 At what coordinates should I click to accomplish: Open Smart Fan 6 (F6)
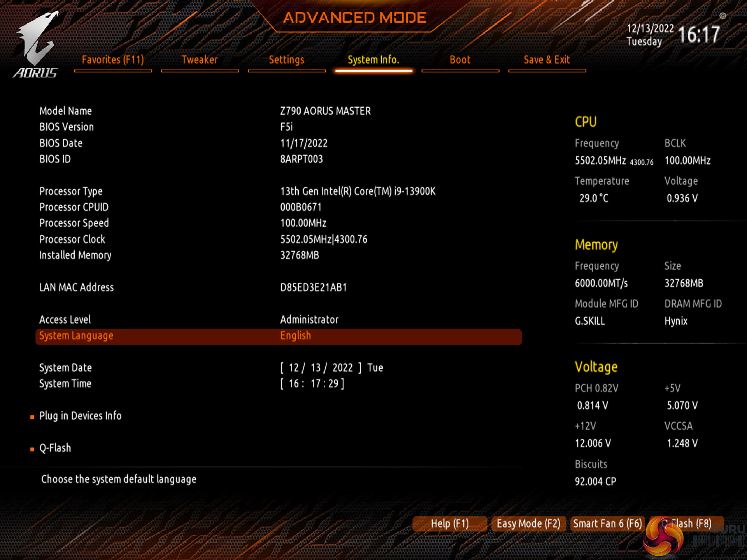(607, 524)
